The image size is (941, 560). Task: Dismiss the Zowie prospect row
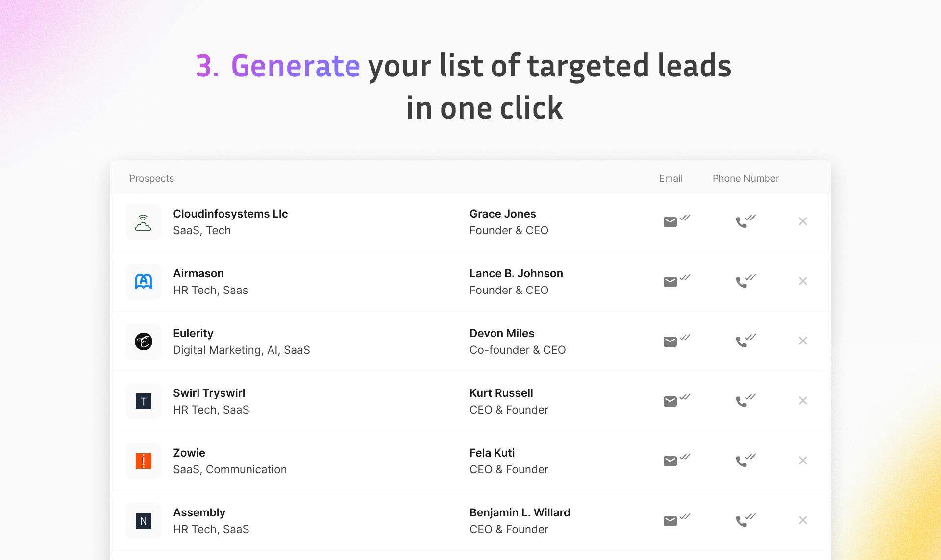(x=803, y=461)
